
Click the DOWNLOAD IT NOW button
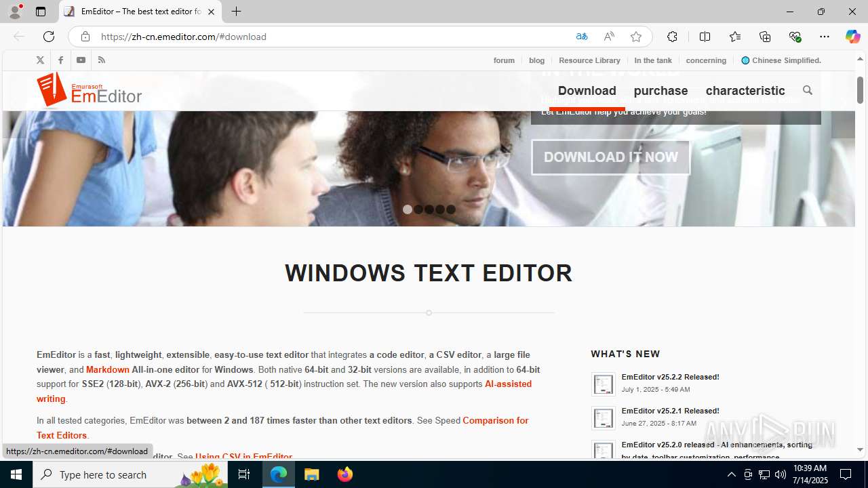click(611, 157)
